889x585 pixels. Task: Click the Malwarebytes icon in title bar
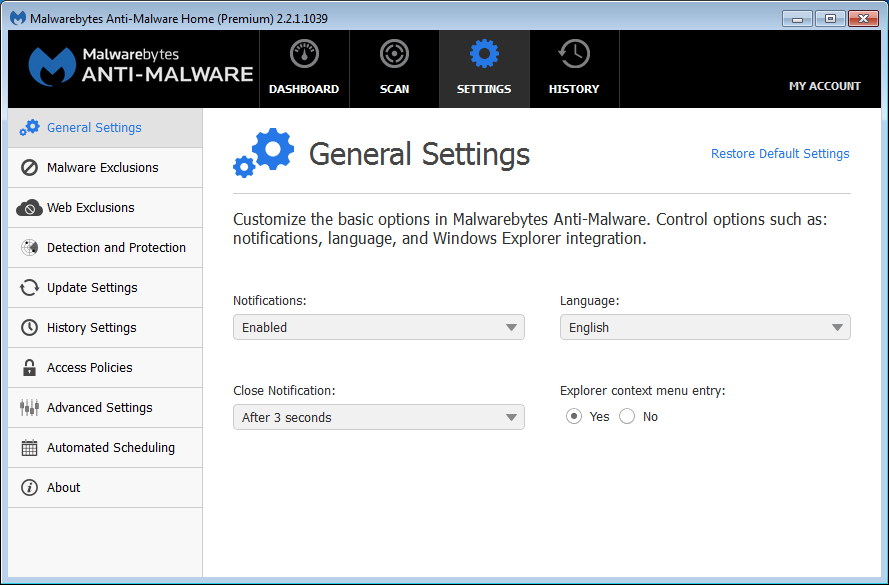[18, 18]
